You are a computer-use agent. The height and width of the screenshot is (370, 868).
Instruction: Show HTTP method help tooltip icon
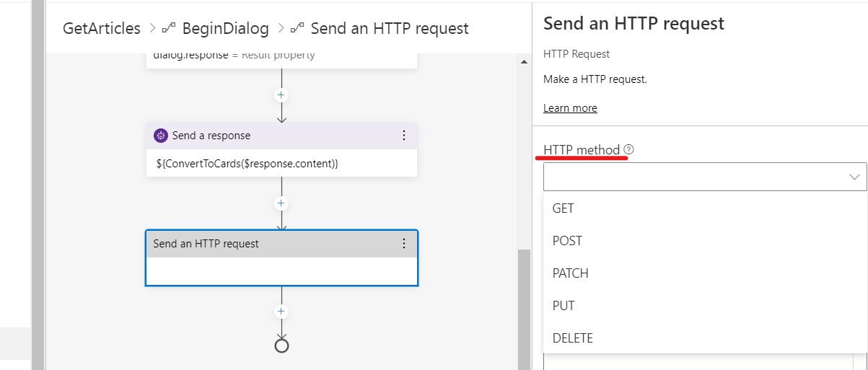tap(628, 149)
